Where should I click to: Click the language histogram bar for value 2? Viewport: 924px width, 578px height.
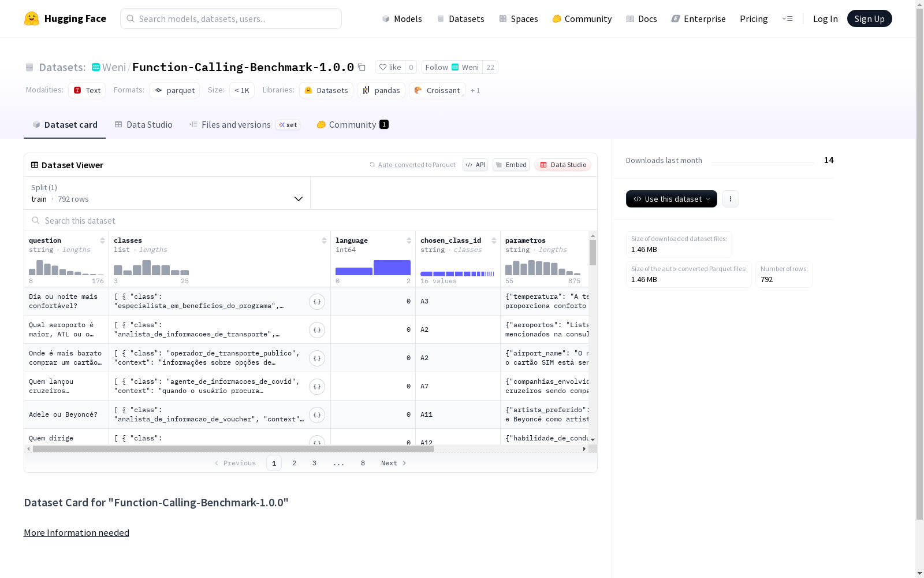392,268
